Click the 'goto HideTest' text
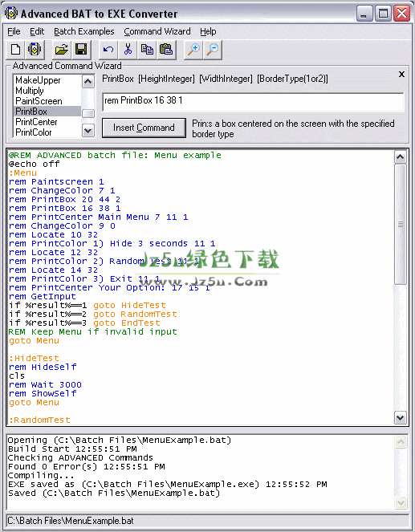This screenshot has width=415, height=532. (x=129, y=305)
